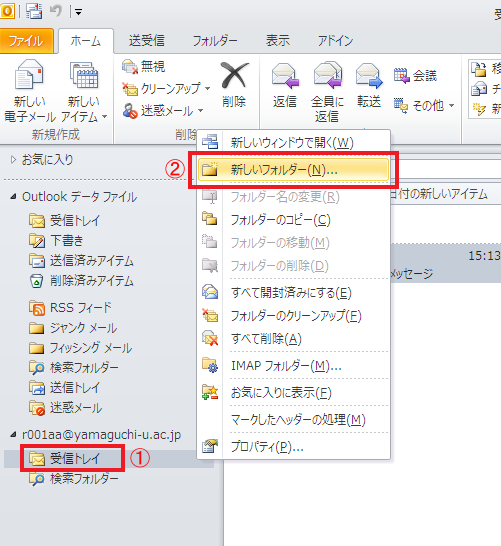
Task: Click the 会議 meeting reply button
Action: click(415, 76)
